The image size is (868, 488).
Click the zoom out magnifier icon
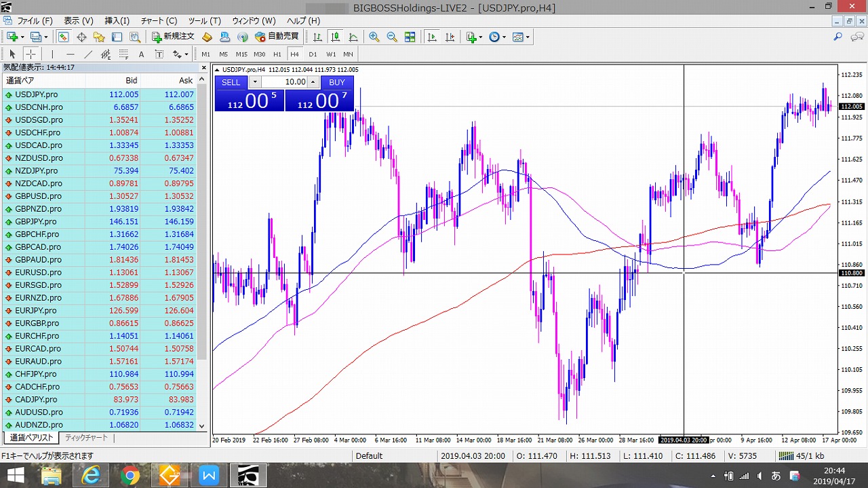point(391,37)
